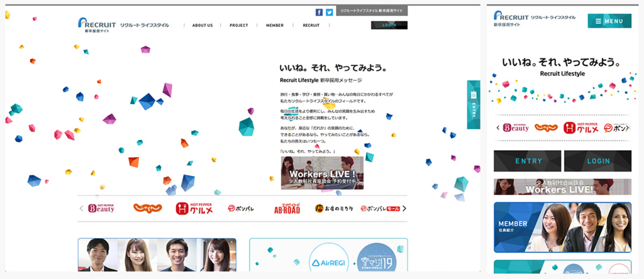Click the mobile ENTRY button
Viewport: 644px width, 279px height.
click(528, 161)
